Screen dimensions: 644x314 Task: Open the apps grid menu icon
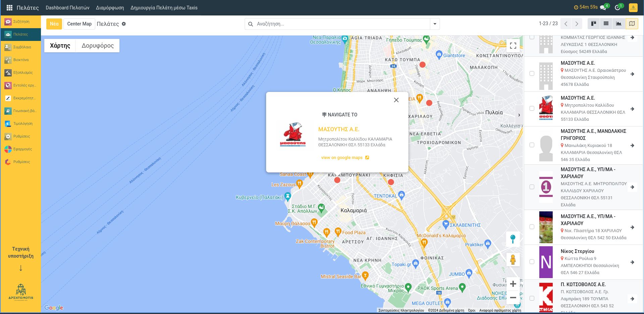(9, 7)
